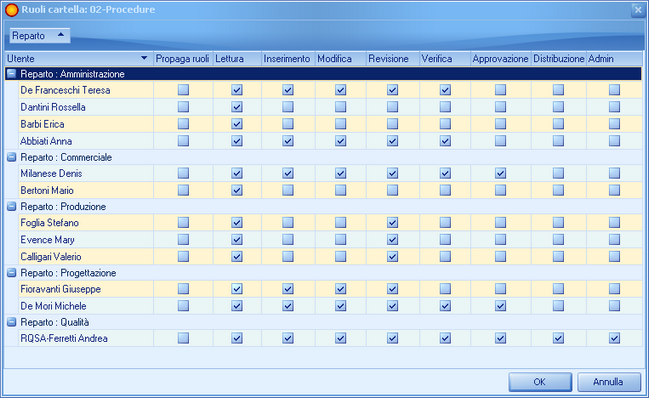Viewport: 649px width, 398px height.
Task: Toggle sort on the Reparto grouping chip
Action: click(x=40, y=36)
